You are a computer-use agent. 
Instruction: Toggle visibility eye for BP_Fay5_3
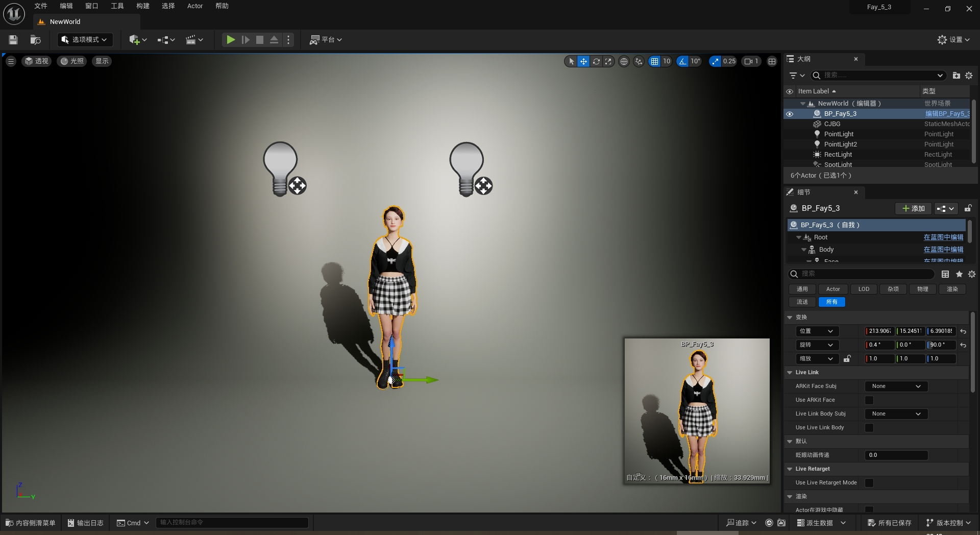click(790, 114)
